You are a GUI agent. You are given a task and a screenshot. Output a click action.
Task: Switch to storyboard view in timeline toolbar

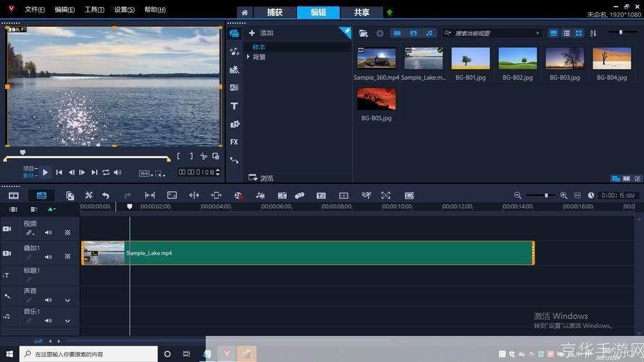(14, 195)
